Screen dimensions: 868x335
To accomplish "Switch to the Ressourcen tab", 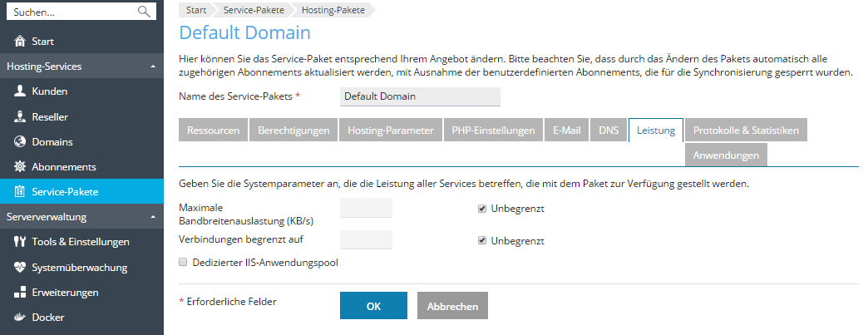I will (x=213, y=131).
